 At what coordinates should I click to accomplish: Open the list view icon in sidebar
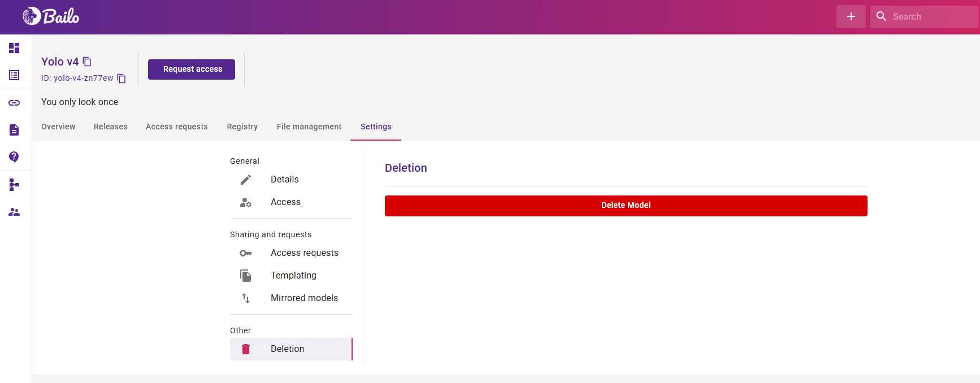14,75
